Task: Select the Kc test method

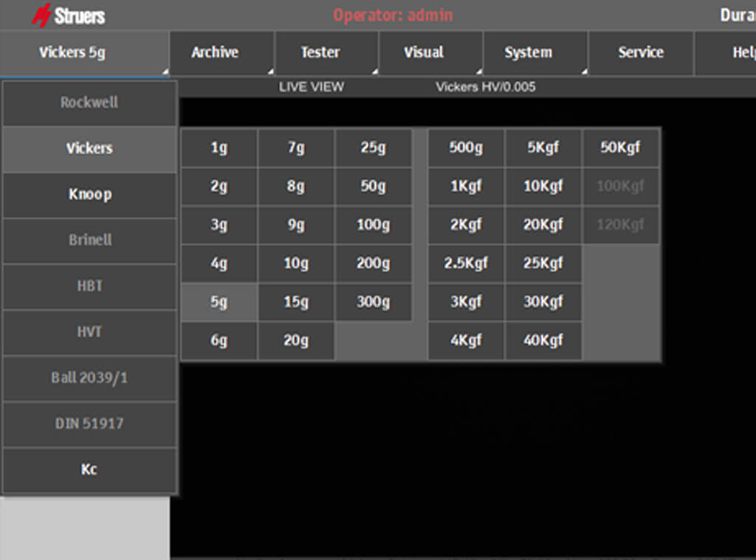Action: [89, 470]
